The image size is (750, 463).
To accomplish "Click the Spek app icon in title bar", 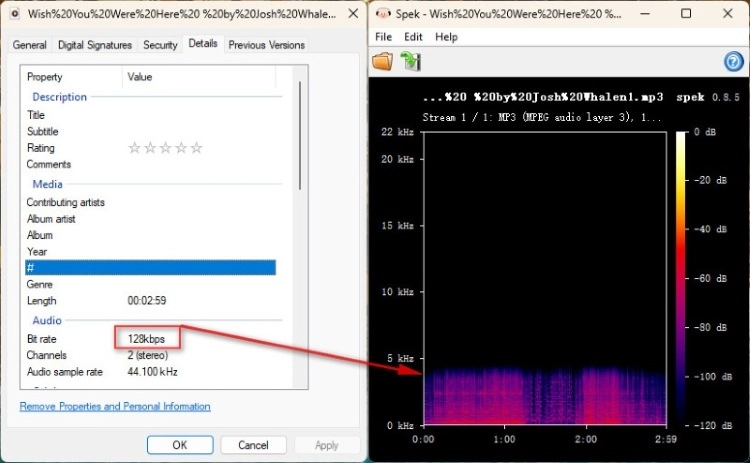I will (x=383, y=14).
